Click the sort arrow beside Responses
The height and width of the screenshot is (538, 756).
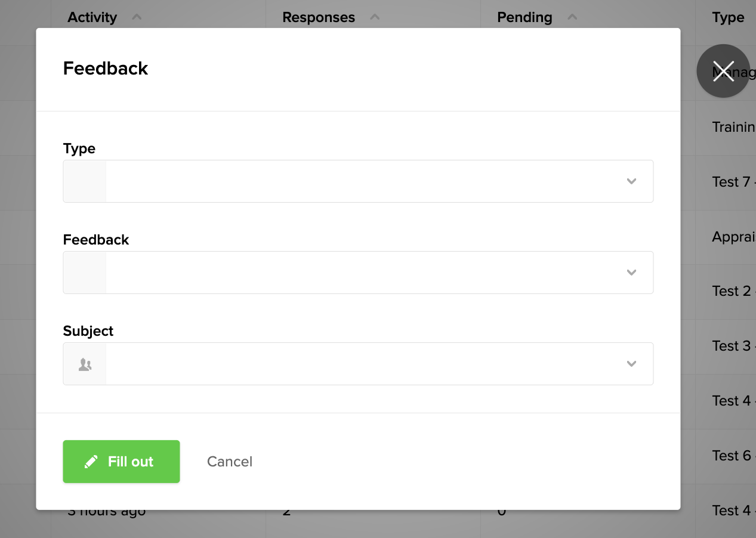[x=375, y=17]
